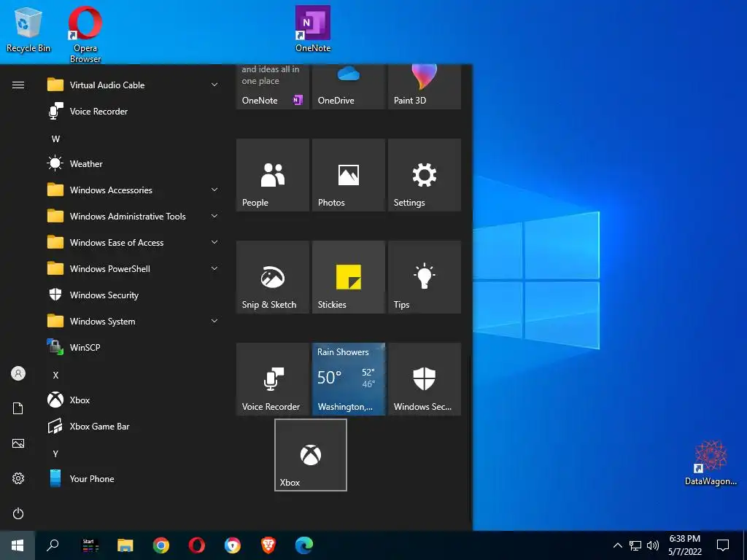This screenshot has height=560, width=747.
Task: Open the volume speaker icon in tray
Action: pyautogui.click(x=653, y=545)
